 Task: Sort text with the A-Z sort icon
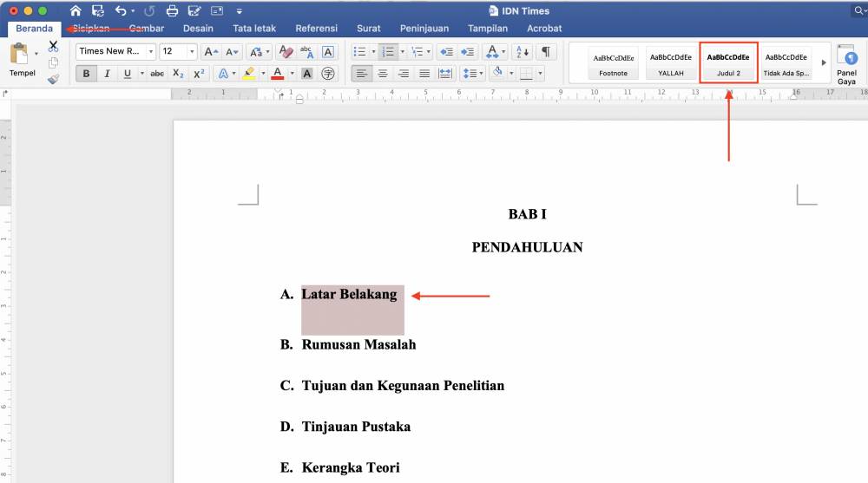pyautogui.click(x=522, y=51)
